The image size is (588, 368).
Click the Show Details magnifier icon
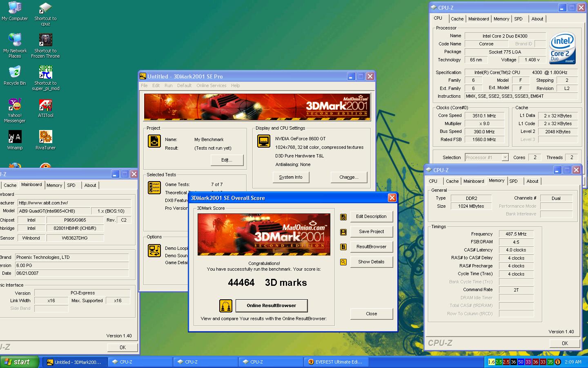tap(343, 262)
